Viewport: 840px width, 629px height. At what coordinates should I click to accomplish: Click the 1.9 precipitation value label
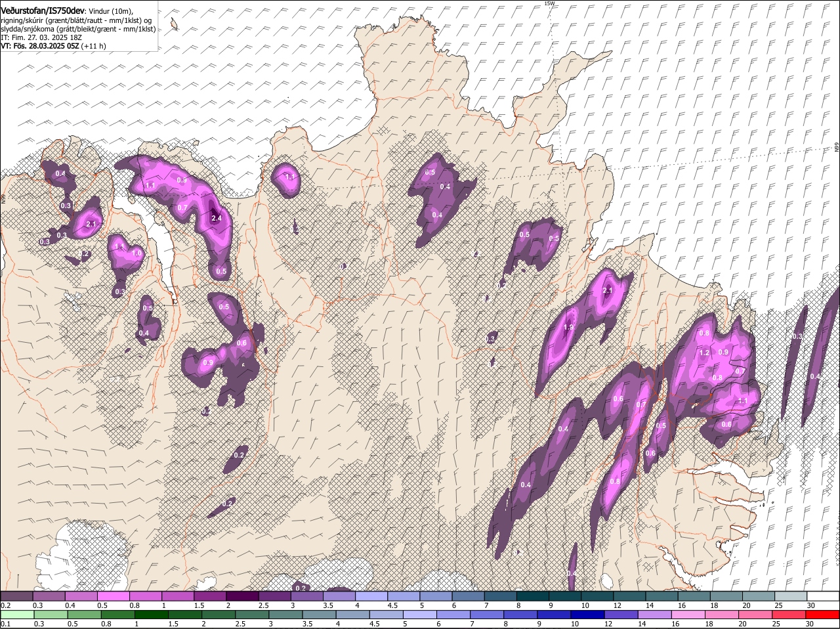pos(568,328)
